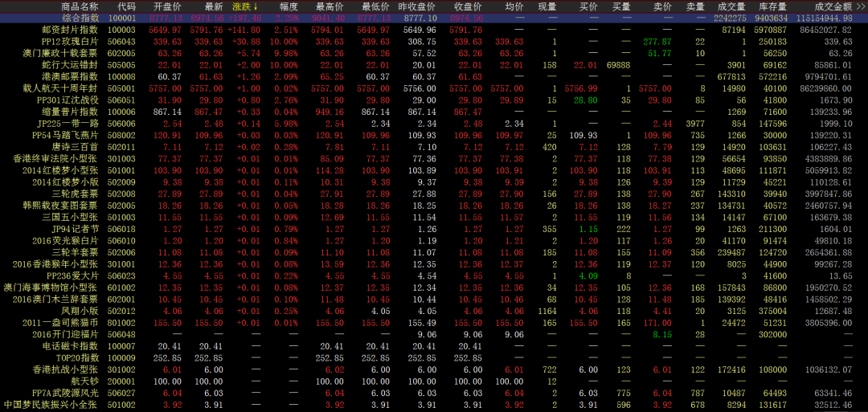Sort by 买量 column header
The image size is (868, 412).
(x=621, y=6)
